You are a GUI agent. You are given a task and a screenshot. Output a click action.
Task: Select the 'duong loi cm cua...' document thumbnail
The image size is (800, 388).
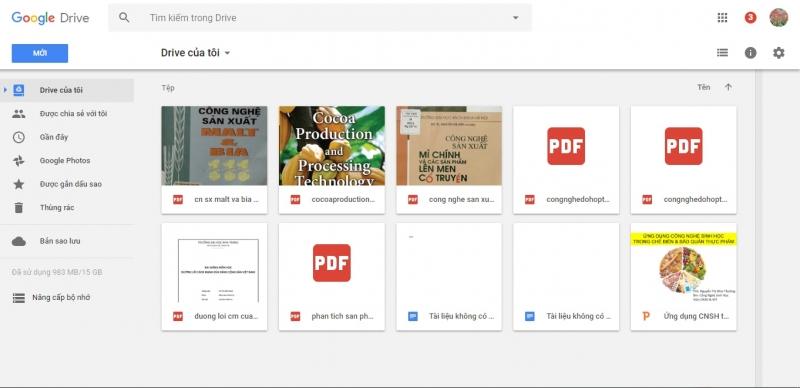[x=214, y=262]
